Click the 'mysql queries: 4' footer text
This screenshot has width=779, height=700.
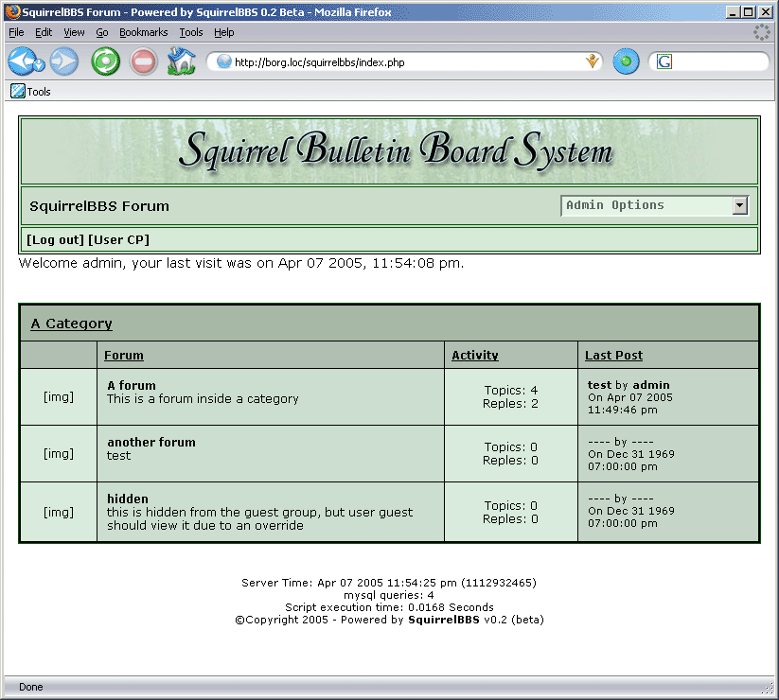389,595
